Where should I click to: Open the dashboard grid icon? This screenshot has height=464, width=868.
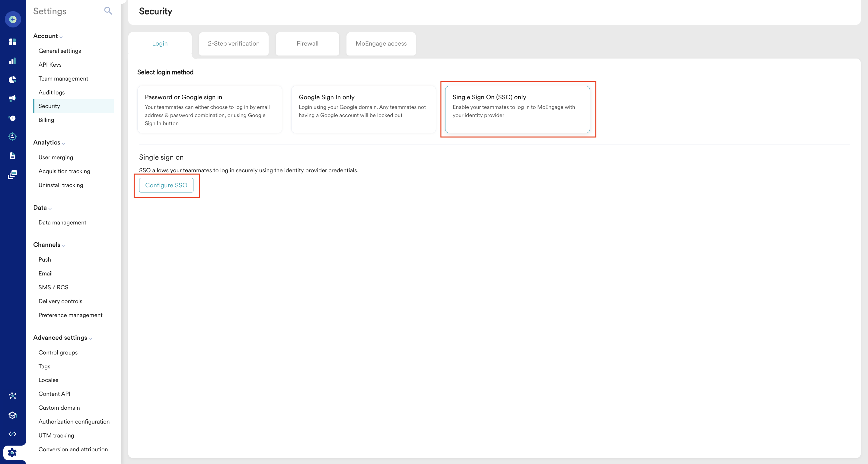click(12, 42)
